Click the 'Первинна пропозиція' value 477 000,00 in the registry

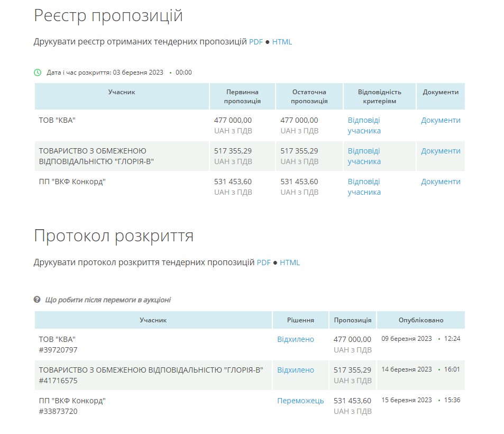(233, 120)
